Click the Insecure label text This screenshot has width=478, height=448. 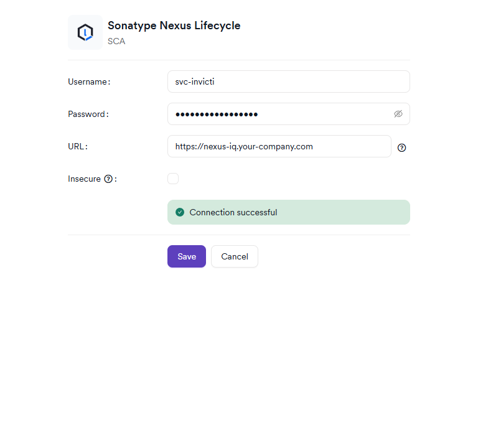click(84, 179)
